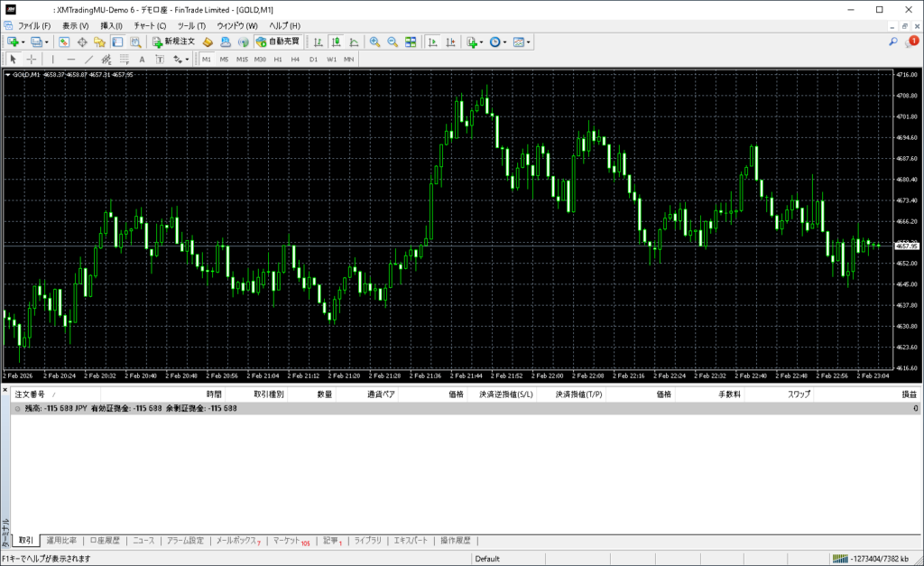The image size is (924, 566).
Task: Open the search magnifier icon
Action: pos(893,42)
